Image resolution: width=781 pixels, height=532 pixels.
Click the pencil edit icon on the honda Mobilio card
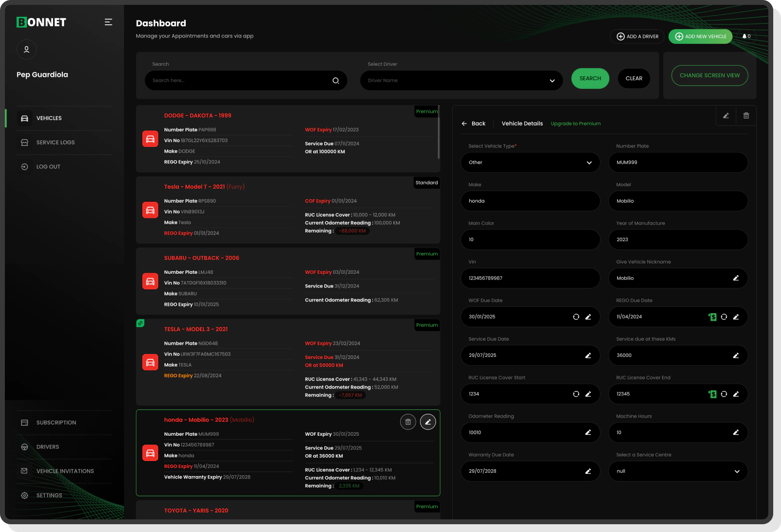pos(428,422)
